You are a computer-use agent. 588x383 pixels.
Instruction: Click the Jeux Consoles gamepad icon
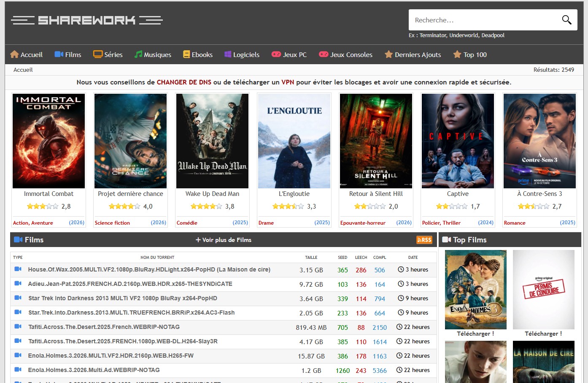[324, 54]
